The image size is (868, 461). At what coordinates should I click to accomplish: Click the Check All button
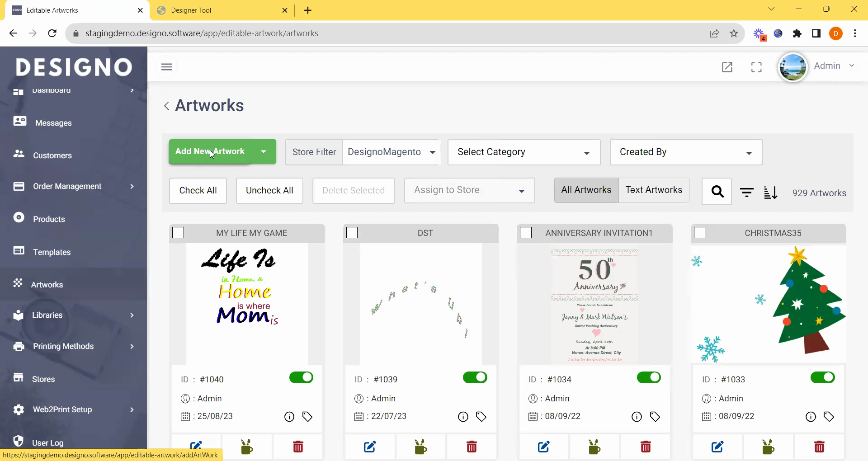[198, 191]
